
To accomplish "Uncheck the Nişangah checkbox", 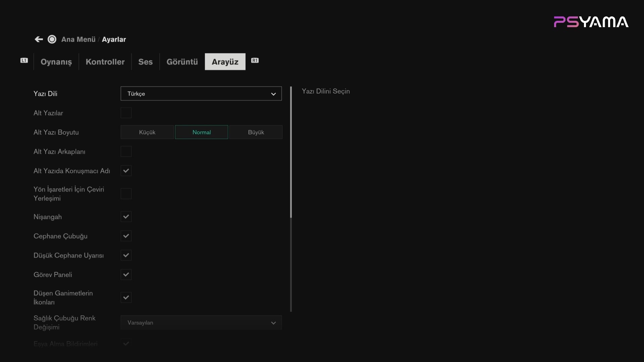I will click(x=126, y=217).
